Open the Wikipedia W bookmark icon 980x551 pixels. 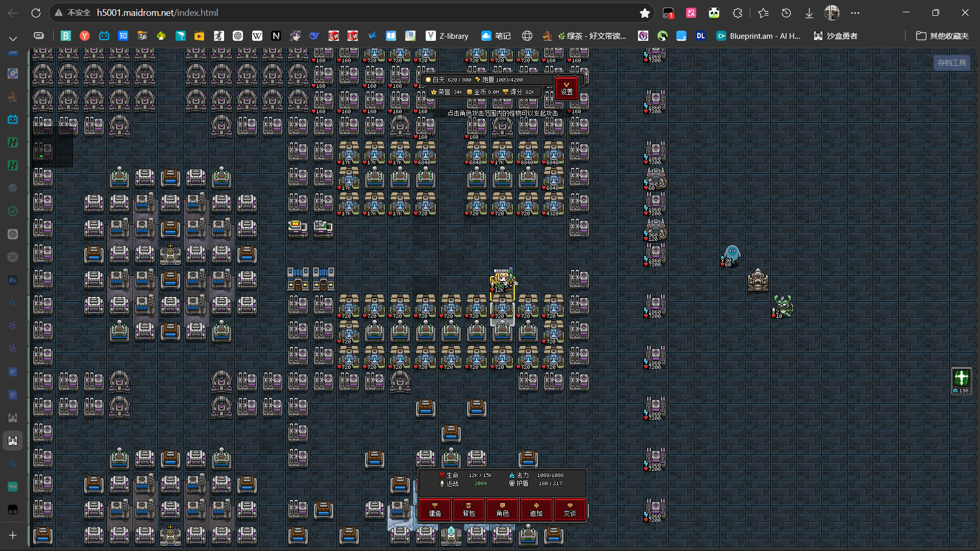tap(257, 36)
